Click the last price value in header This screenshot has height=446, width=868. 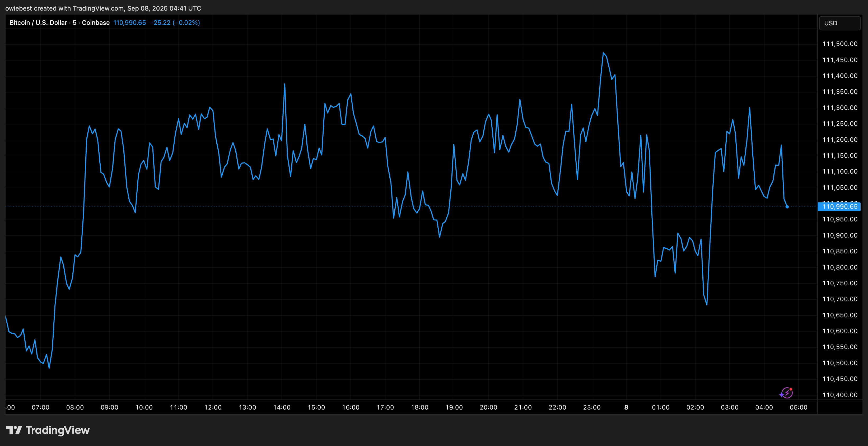[130, 22]
